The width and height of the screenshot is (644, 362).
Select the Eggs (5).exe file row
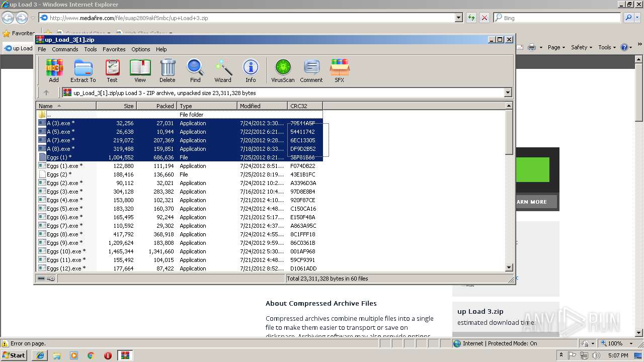click(x=180, y=209)
